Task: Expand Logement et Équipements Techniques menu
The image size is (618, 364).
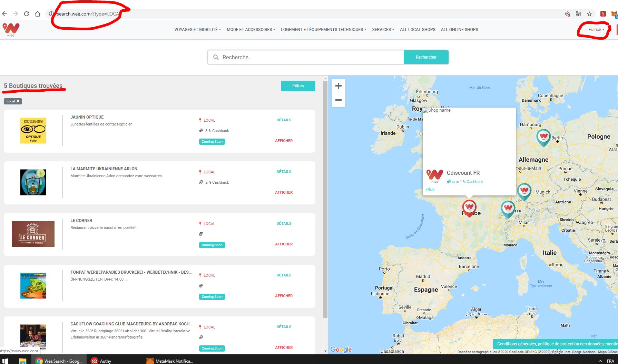Action: coord(323,30)
